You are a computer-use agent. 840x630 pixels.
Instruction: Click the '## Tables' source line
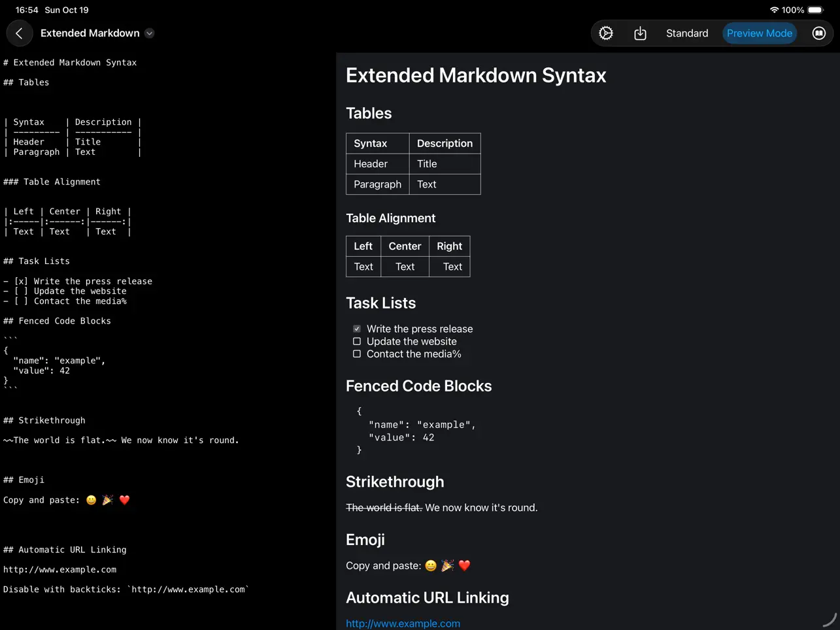26,82
